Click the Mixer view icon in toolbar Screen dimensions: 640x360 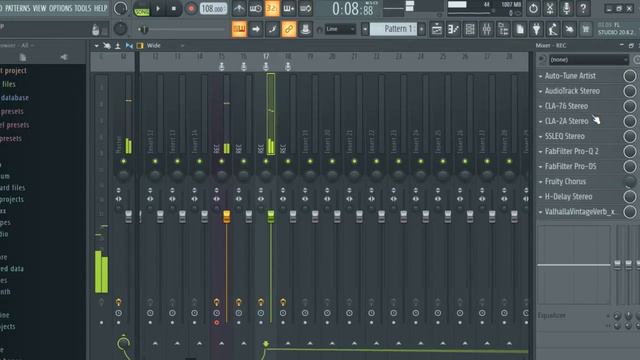click(487, 29)
